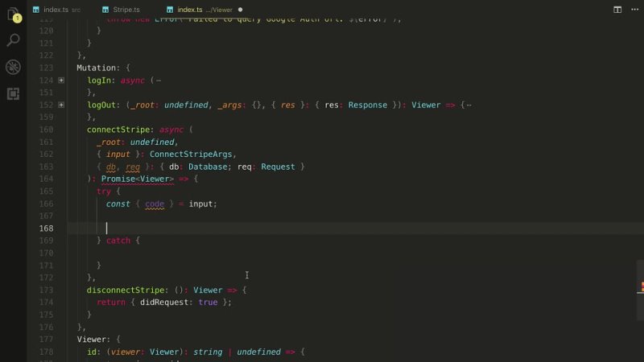The height and width of the screenshot is (362, 644).
Task: Click the _root parameter on line 161
Action: pos(109,142)
